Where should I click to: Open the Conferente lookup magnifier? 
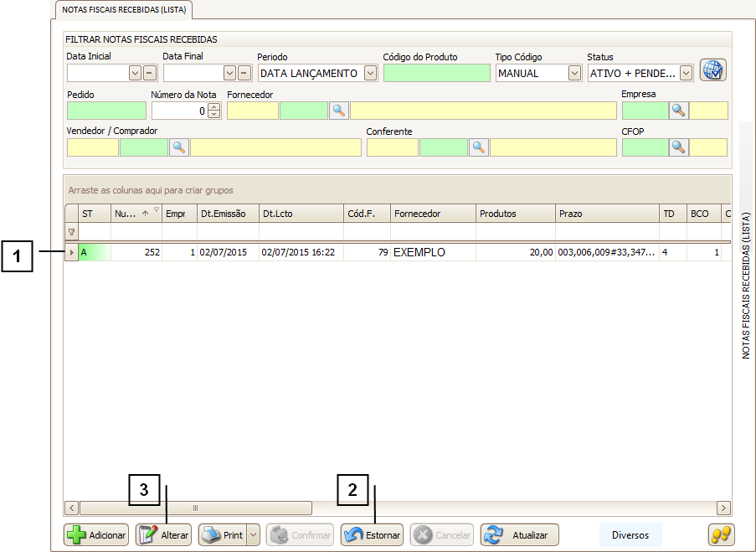tap(478, 147)
